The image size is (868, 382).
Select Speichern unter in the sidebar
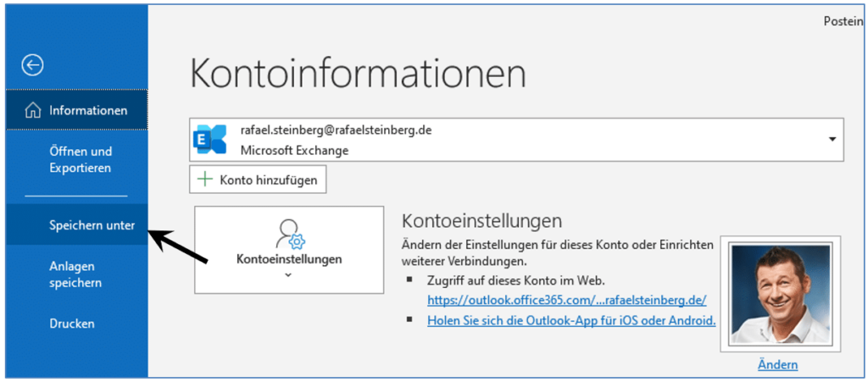(77, 224)
